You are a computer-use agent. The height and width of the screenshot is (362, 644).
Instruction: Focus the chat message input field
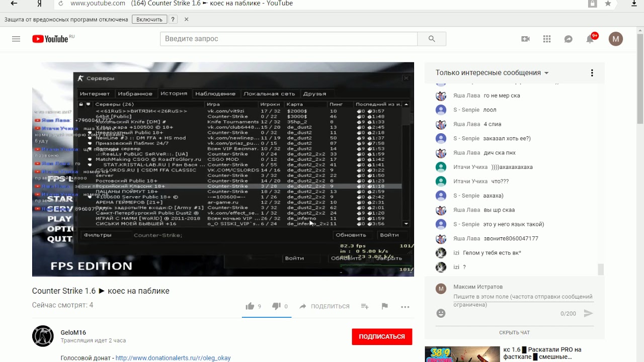(523, 300)
